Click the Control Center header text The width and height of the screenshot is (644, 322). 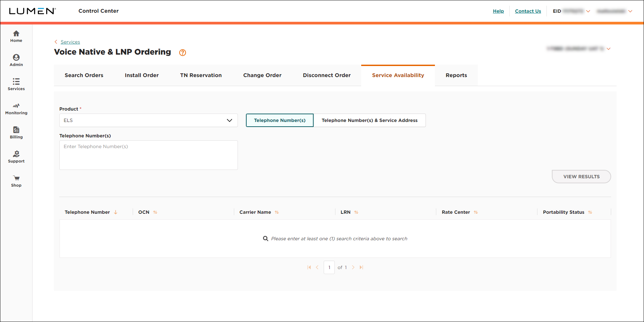99,11
